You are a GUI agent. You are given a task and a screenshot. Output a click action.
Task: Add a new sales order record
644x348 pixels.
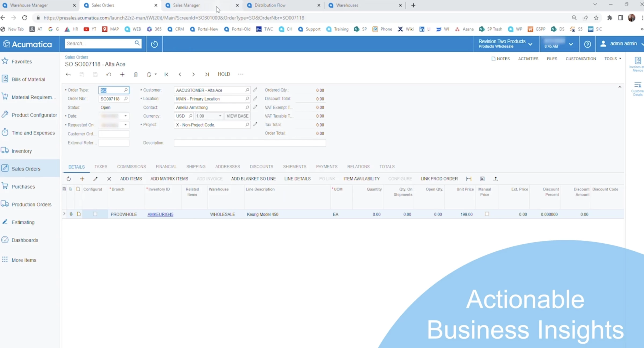click(x=122, y=74)
